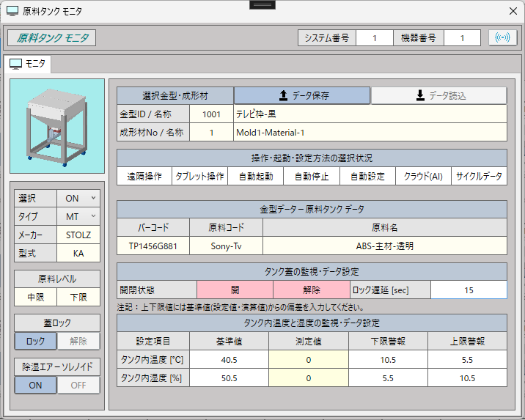The width and height of the screenshot is (525, 420).
Task: Open the タイプ MT dropdown
Action: click(78, 216)
